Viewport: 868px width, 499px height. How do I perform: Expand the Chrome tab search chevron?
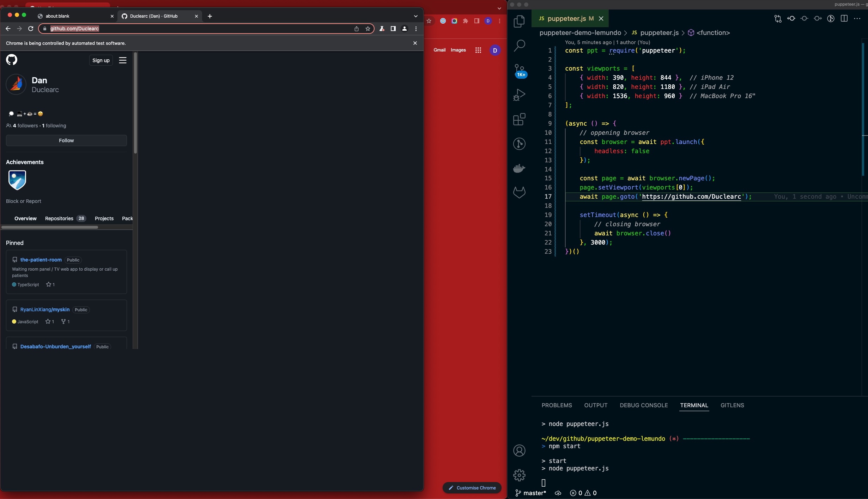point(416,16)
